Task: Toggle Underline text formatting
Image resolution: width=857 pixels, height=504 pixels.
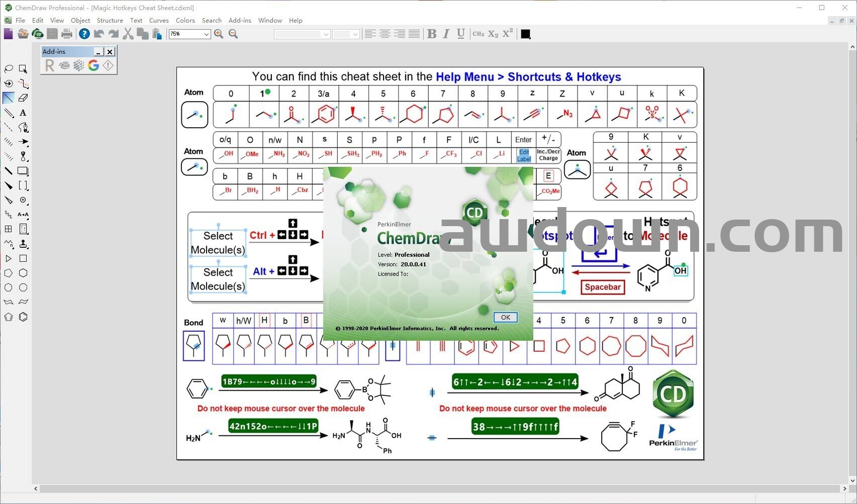Action: click(x=461, y=34)
